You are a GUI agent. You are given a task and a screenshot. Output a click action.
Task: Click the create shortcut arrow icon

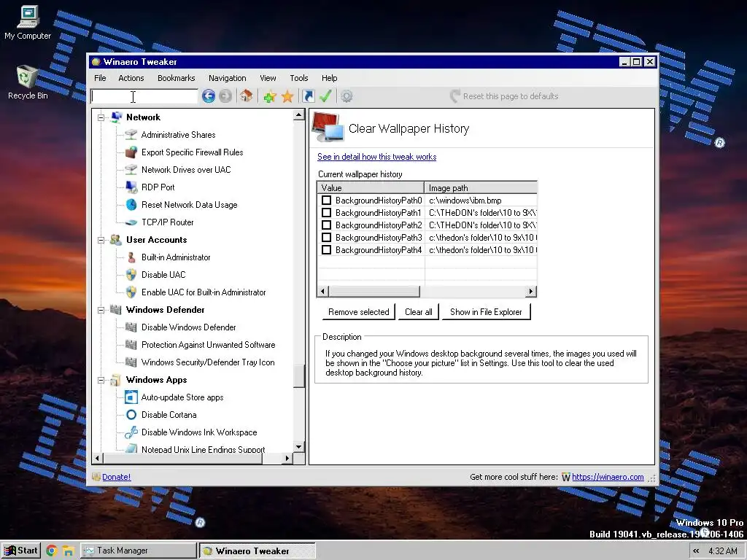[309, 97]
